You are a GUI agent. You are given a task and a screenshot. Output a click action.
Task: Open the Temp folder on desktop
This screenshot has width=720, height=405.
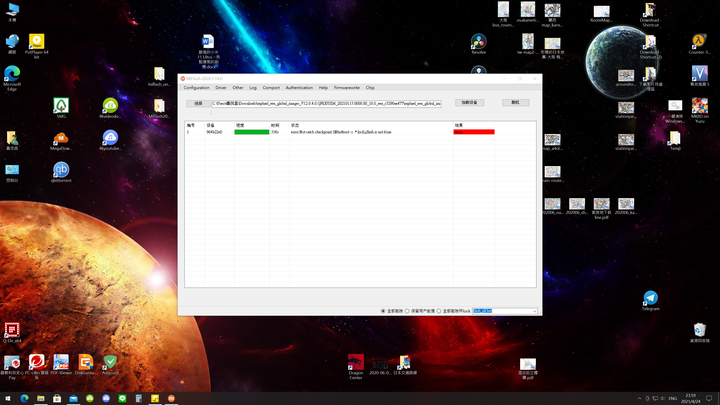(675, 140)
